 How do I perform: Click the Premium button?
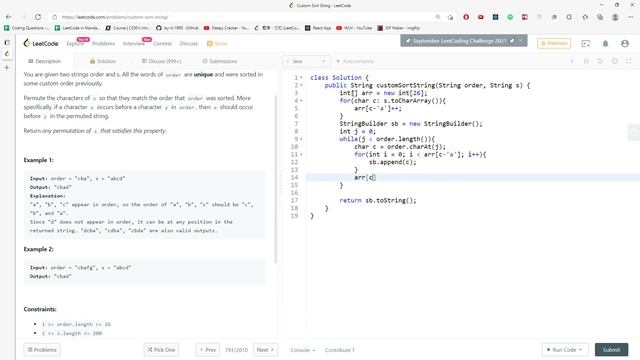click(x=554, y=43)
